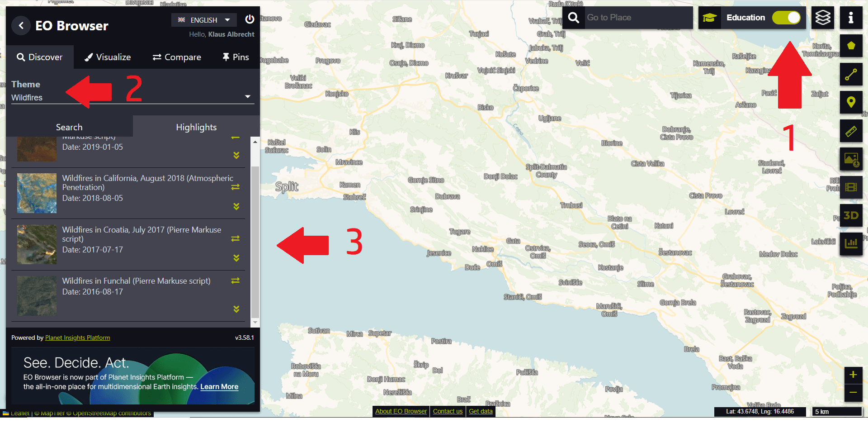Click the logout power icon
The height and width of the screenshot is (423, 868).
point(250,19)
